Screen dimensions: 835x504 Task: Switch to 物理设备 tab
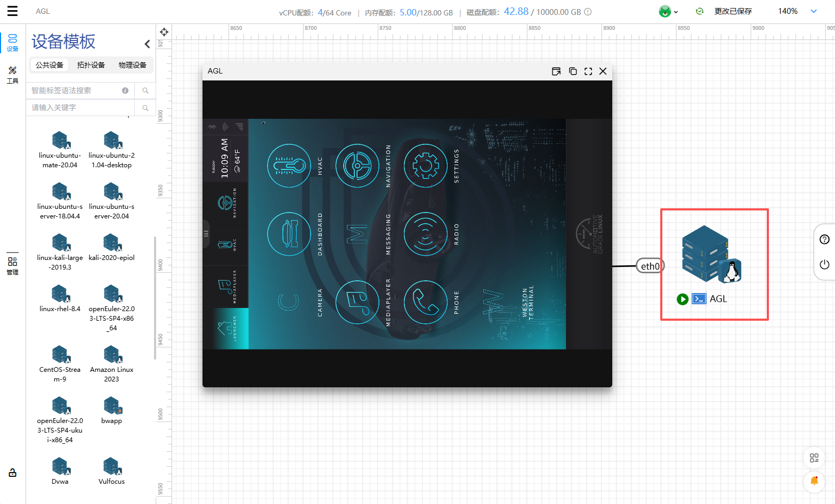(133, 65)
